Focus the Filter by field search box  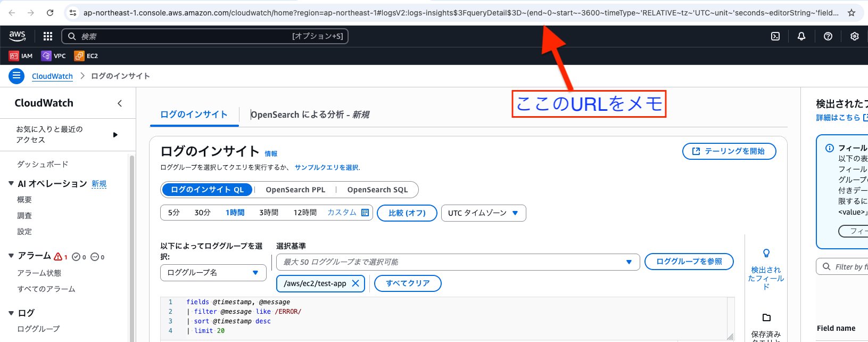[x=842, y=266]
